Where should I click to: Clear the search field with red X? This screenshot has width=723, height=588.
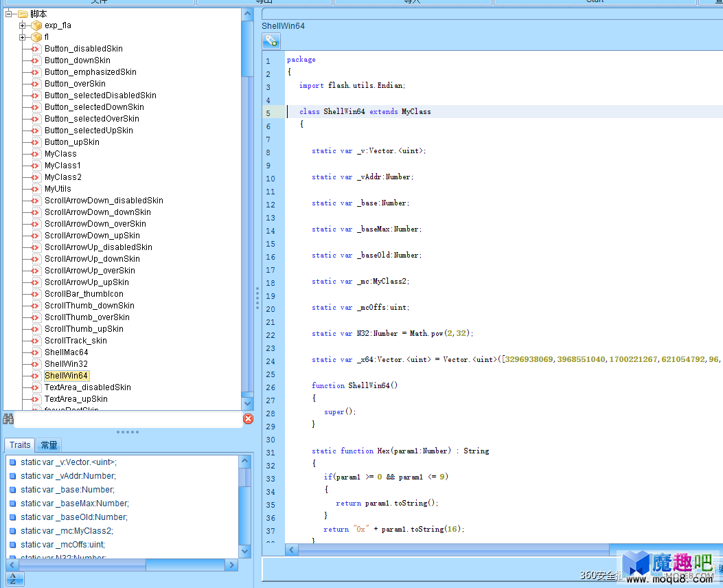click(248, 419)
